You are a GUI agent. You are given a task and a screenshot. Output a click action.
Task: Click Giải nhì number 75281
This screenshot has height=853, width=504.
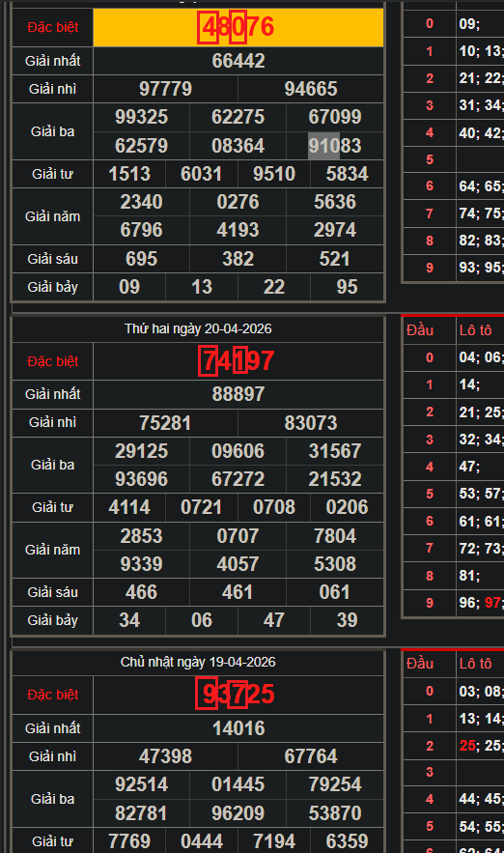click(x=165, y=423)
